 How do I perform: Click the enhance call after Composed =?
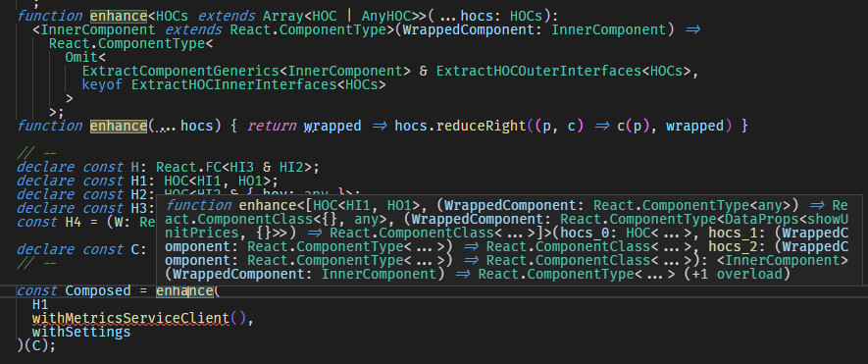tap(184, 290)
